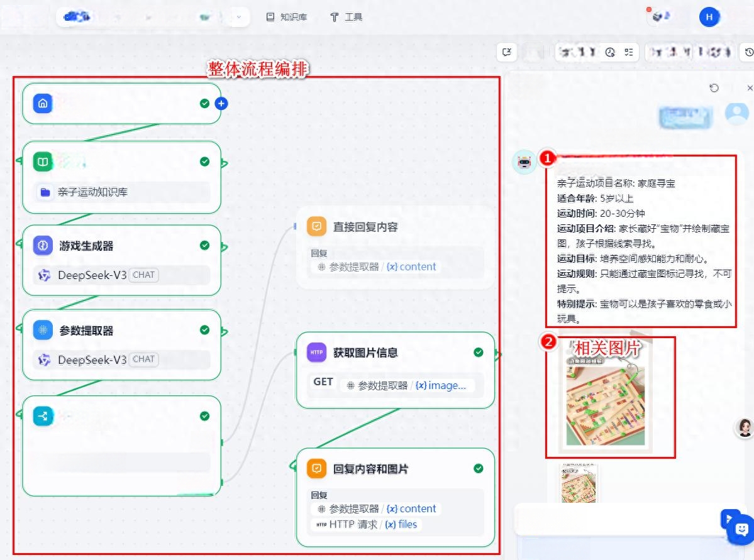Click green check status on 获取图片信息

click(x=479, y=353)
